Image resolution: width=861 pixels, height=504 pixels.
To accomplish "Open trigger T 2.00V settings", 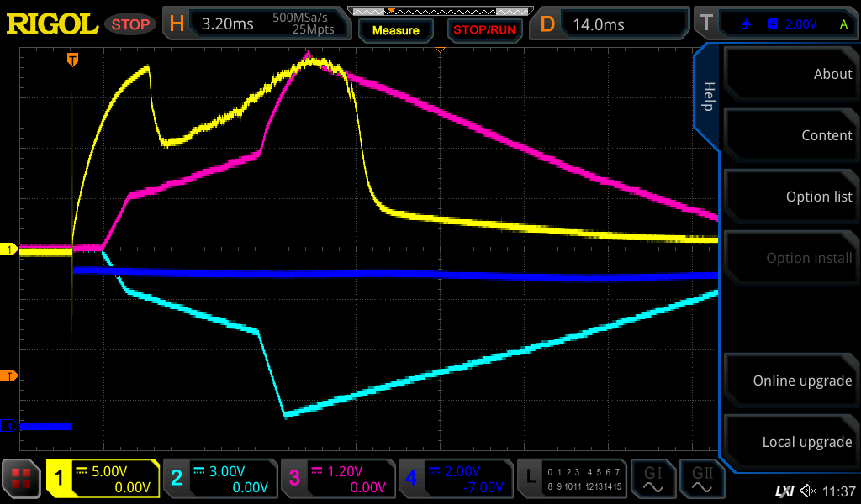I will pyautogui.click(x=774, y=24).
